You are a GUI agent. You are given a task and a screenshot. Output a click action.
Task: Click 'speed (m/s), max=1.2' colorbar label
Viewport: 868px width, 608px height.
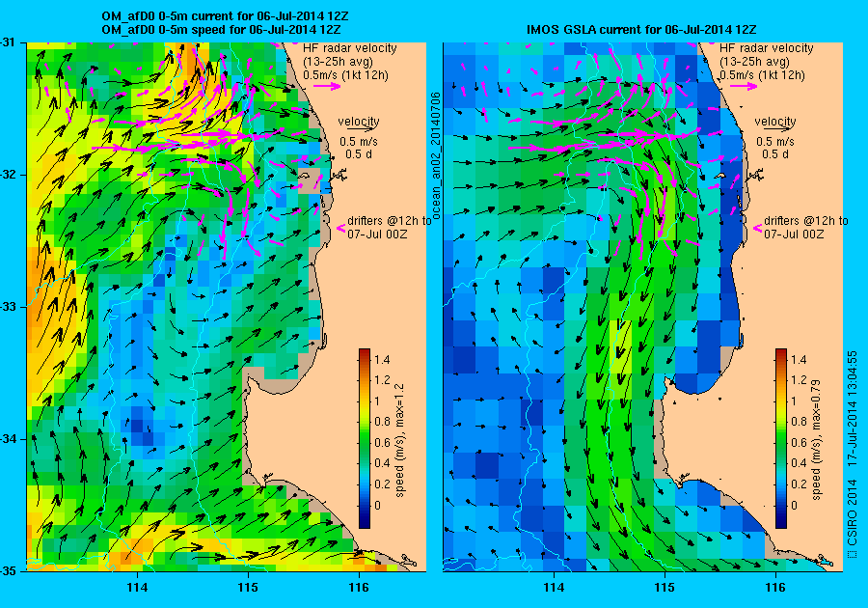click(x=399, y=440)
